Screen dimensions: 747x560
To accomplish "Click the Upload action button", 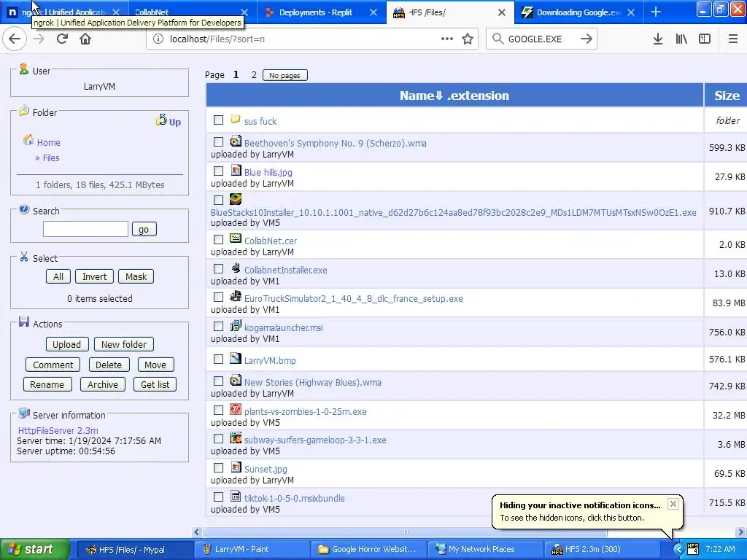I will point(66,344).
